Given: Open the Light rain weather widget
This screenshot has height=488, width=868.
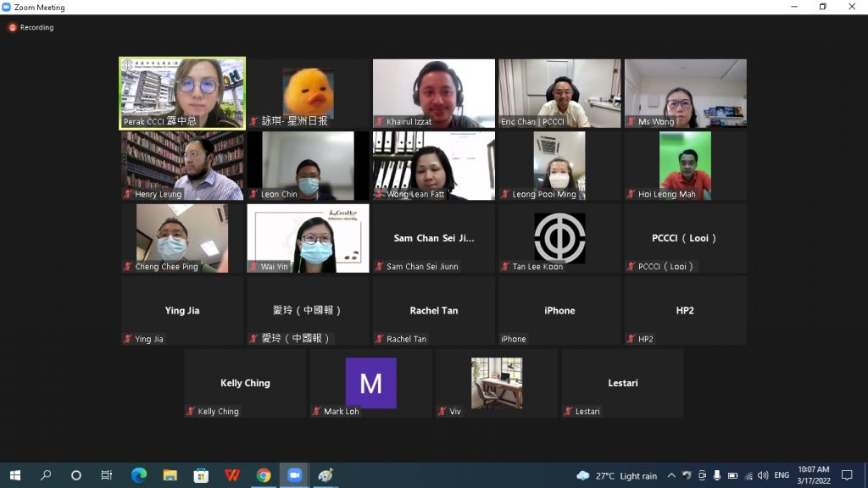Looking at the screenshot, I should click(617, 475).
